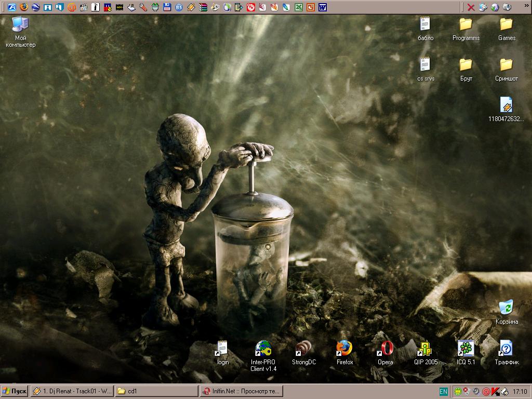This screenshot has width=532, height=399.
Task: Click the volume speaker tray icon
Action: (476, 392)
